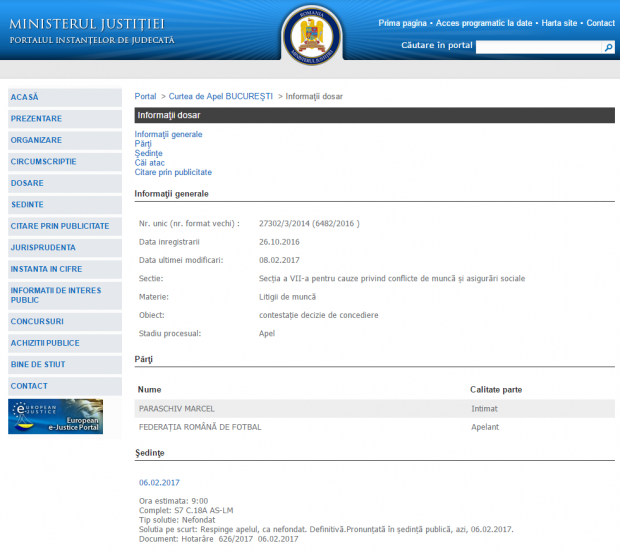620x553 pixels.
Task: Click the Portal breadcrumb link
Action: [x=145, y=96]
